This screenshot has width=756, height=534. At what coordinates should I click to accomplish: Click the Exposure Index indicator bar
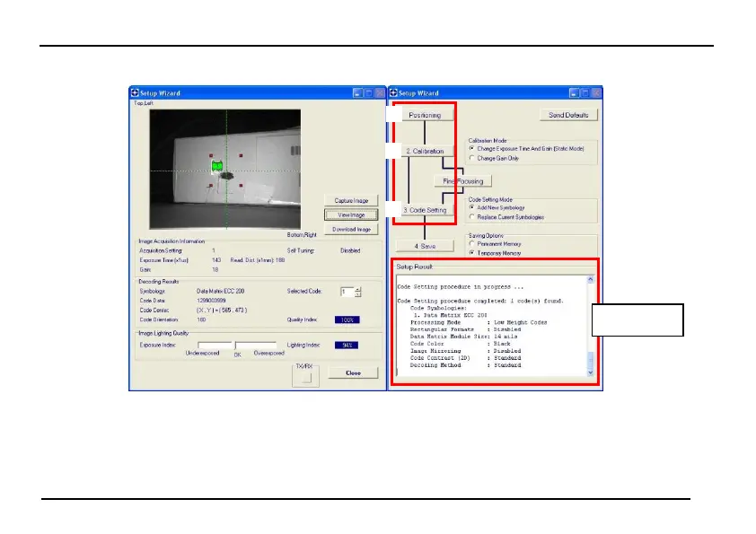click(x=237, y=345)
